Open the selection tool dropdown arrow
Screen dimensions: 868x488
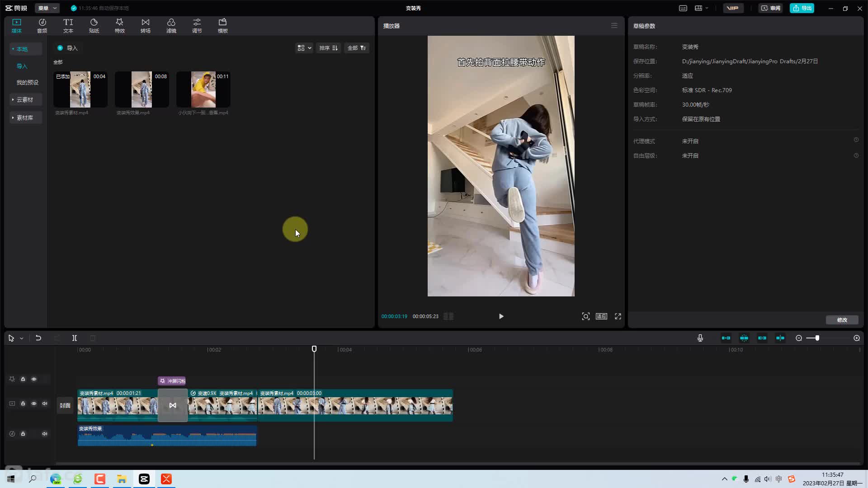tap(21, 338)
